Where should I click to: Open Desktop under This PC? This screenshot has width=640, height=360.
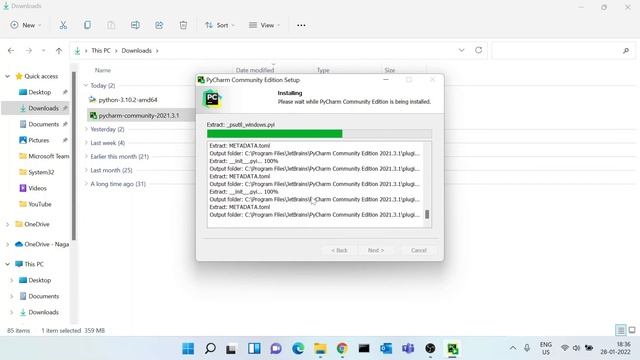40,280
